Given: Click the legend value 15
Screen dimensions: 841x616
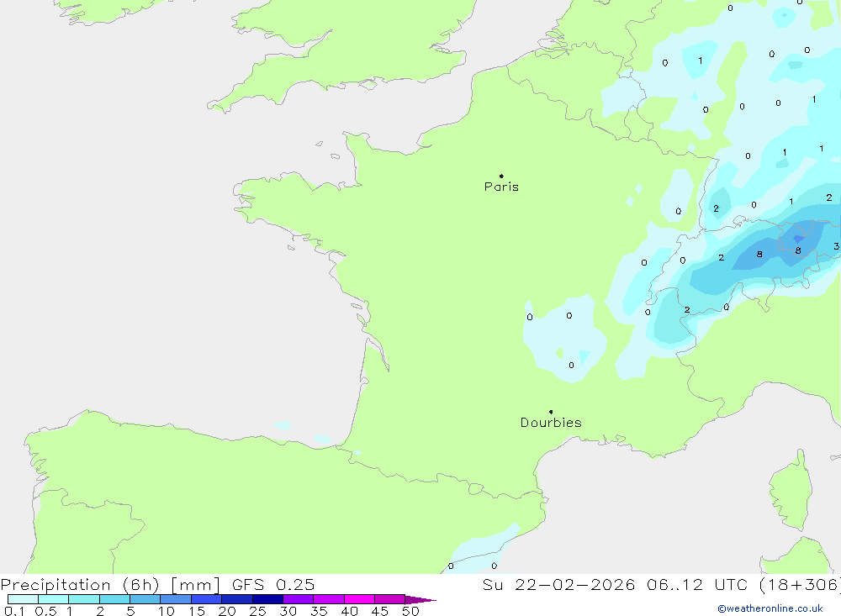Looking at the screenshot, I should click(x=197, y=611).
